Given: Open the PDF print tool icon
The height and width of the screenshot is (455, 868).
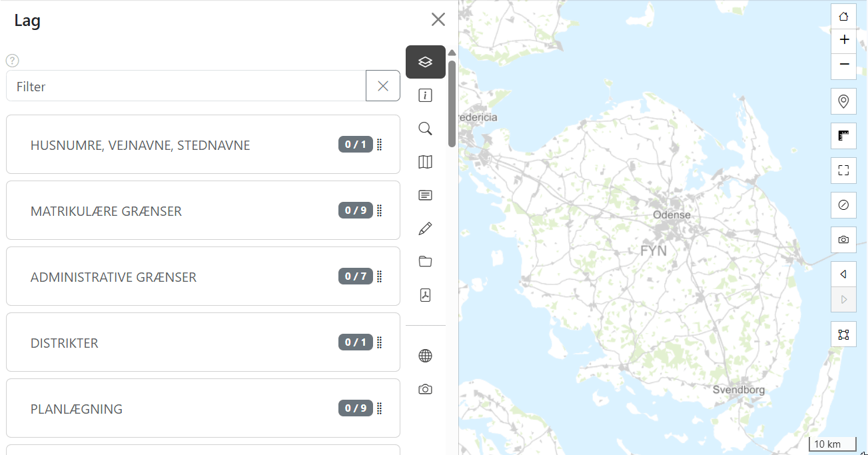Looking at the screenshot, I should tap(425, 295).
